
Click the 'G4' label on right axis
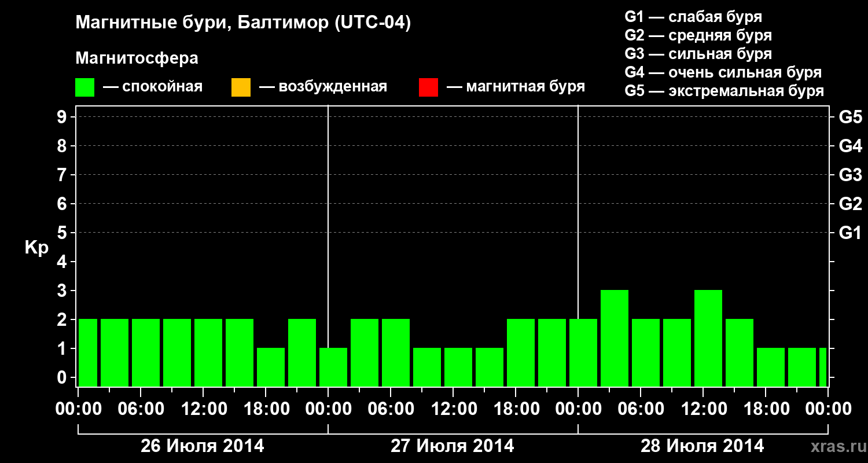point(850,146)
